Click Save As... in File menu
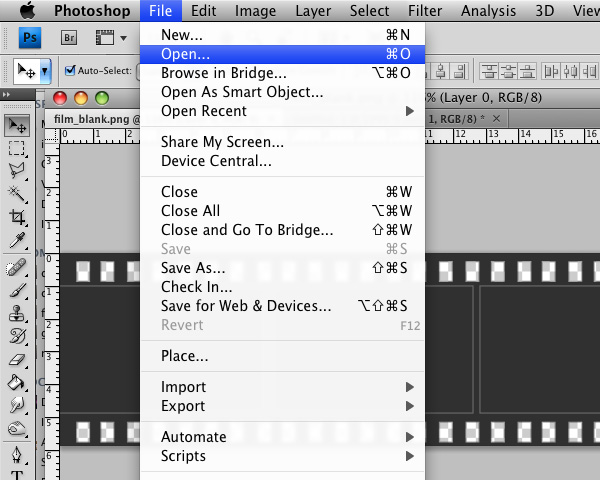This screenshot has height=480, width=600. (193, 268)
